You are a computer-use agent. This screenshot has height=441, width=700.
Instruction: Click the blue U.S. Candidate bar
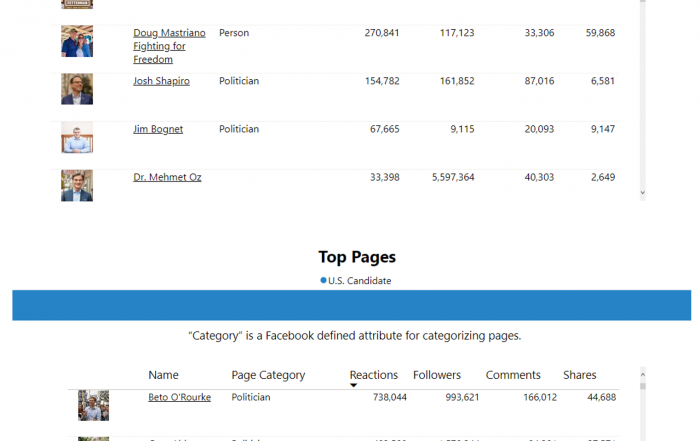(x=352, y=305)
